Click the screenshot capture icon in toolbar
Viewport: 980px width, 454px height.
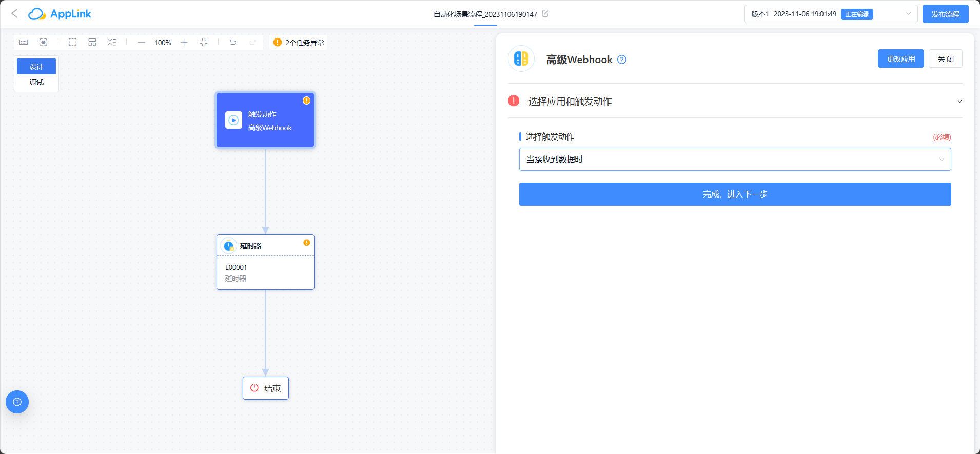(44, 42)
